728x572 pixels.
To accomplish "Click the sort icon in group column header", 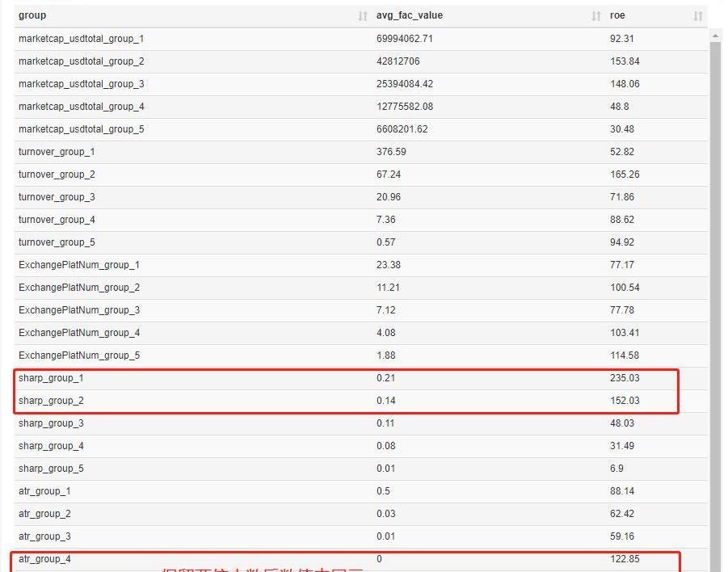I will 363,16.
